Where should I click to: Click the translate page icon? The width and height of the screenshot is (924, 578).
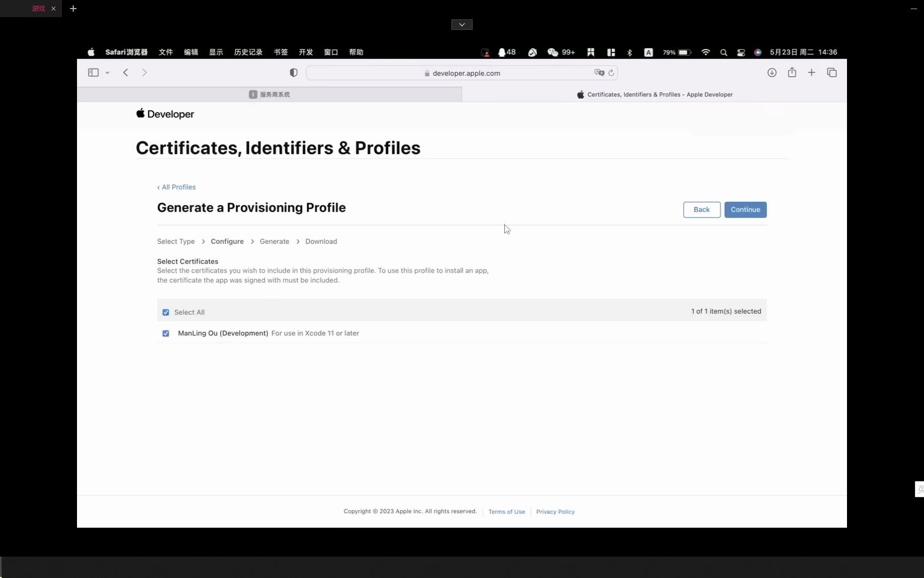pos(599,73)
